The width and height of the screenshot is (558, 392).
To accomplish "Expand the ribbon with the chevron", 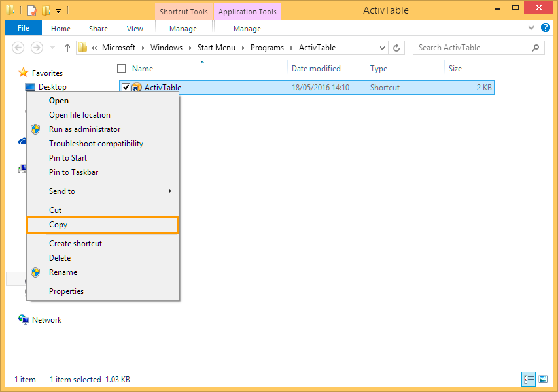I will [x=531, y=29].
